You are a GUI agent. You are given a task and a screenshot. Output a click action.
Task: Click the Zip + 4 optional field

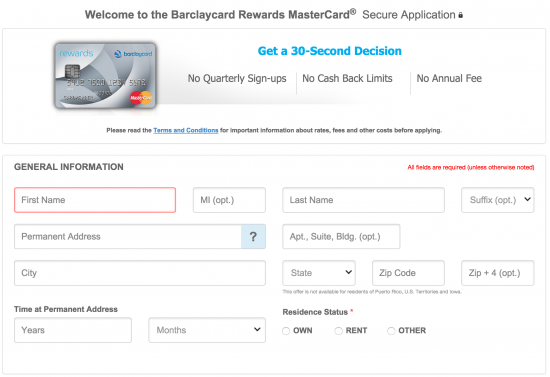(498, 273)
